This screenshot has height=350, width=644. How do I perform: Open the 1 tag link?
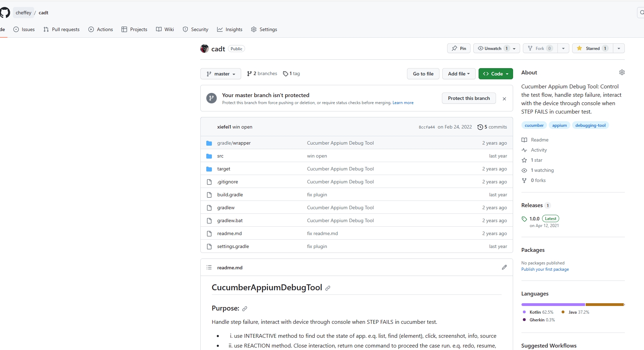point(291,74)
